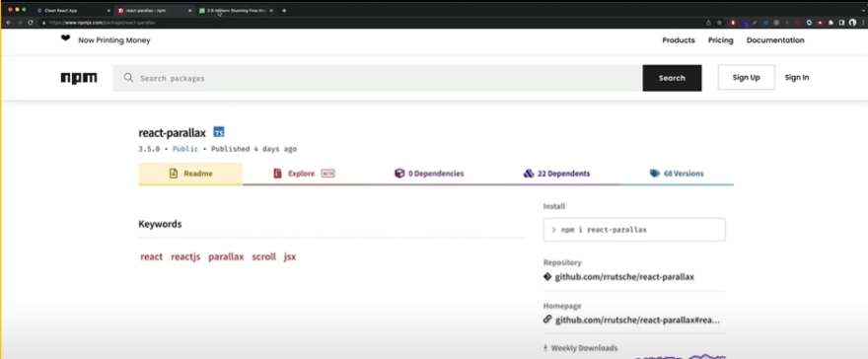The width and height of the screenshot is (868, 359).
Task: Open the 0 Dependencies tab
Action: pyautogui.click(x=429, y=174)
